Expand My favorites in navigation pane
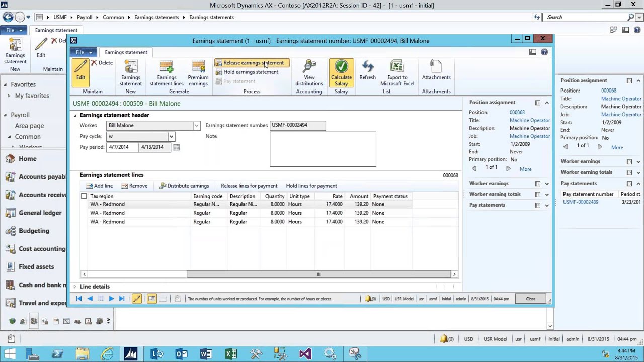Image resolution: width=644 pixels, height=362 pixels. coord(9,96)
